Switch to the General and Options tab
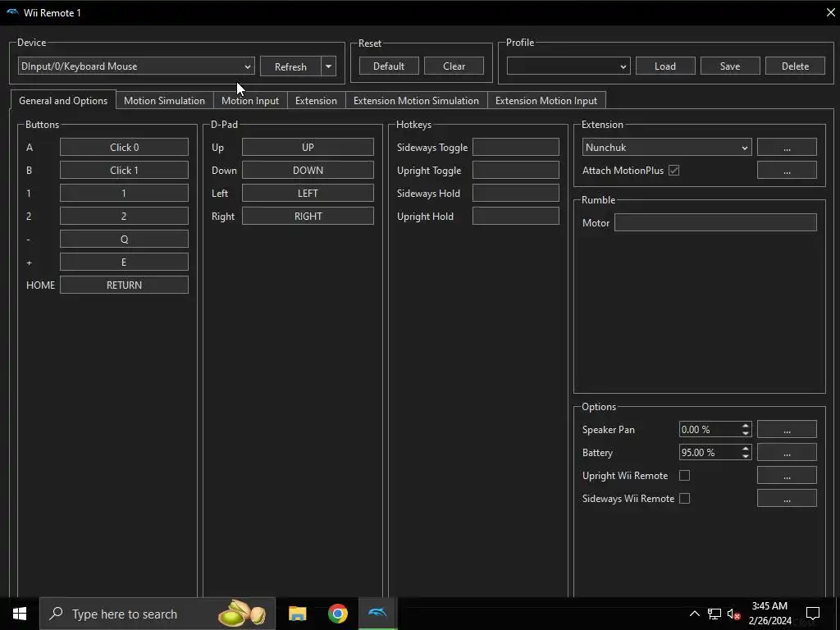 click(x=63, y=101)
